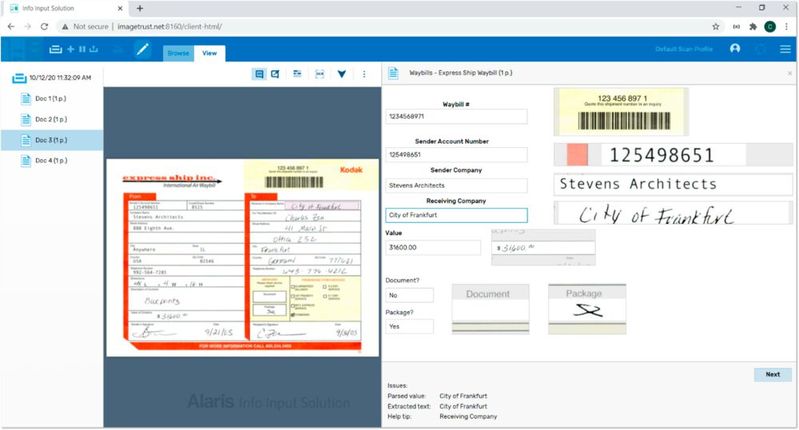This screenshot has width=799, height=430.
Task: Click the Not secure warning icon
Action: (65, 26)
